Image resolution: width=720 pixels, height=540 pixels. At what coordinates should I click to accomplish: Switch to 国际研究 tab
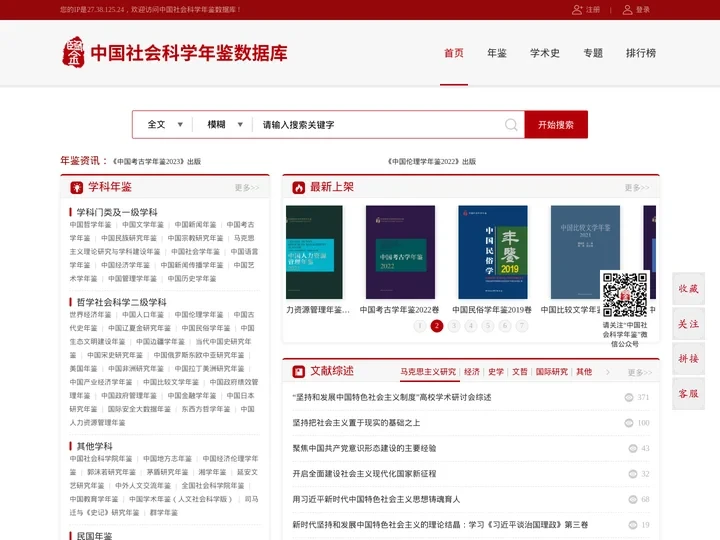point(551,372)
